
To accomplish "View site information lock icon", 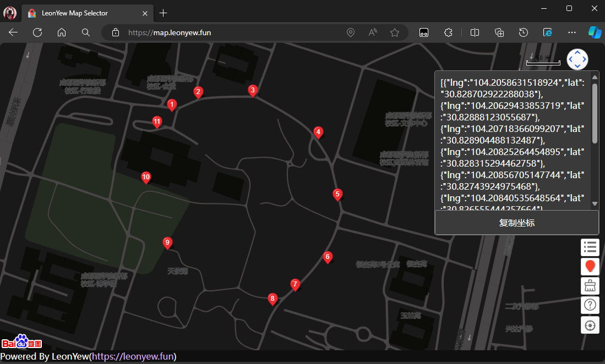I will tap(116, 33).
